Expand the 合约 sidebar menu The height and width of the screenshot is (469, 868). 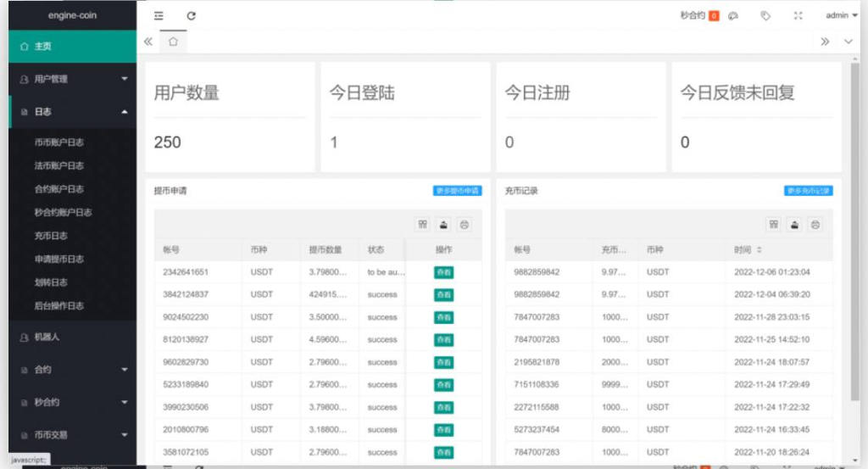(x=73, y=369)
